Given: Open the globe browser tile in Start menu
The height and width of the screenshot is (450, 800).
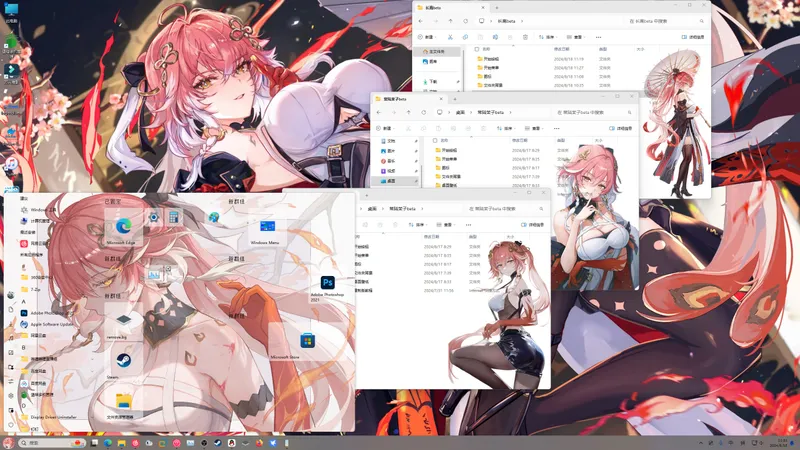Looking at the screenshot, I should 214,217.
